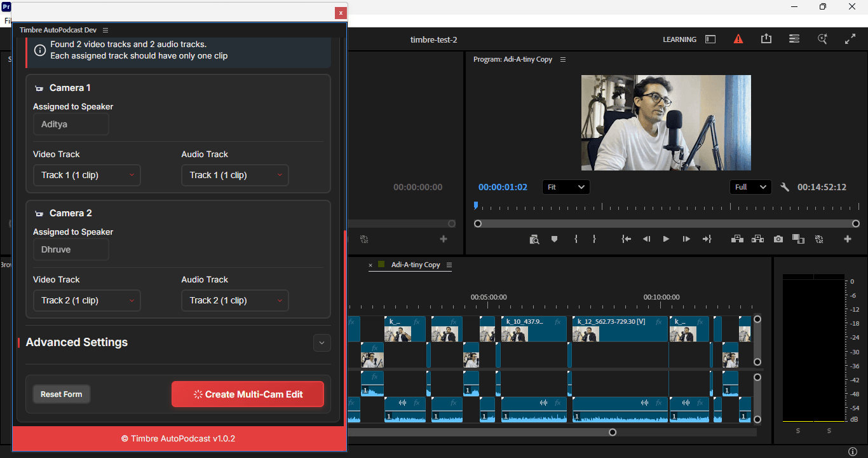
Task: Click the Reset Form button
Action: pyautogui.click(x=62, y=394)
